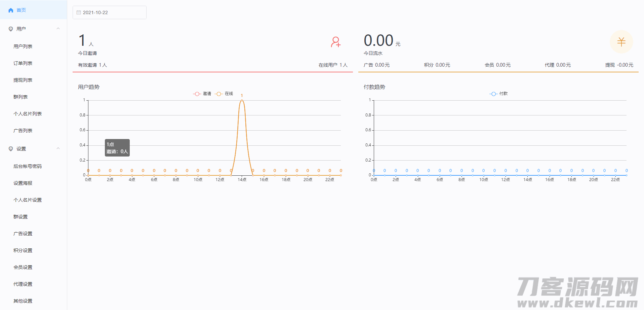Open 代理设置 in the sidebar
Viewport: 644px width, 310px height.
click(23, 284)
